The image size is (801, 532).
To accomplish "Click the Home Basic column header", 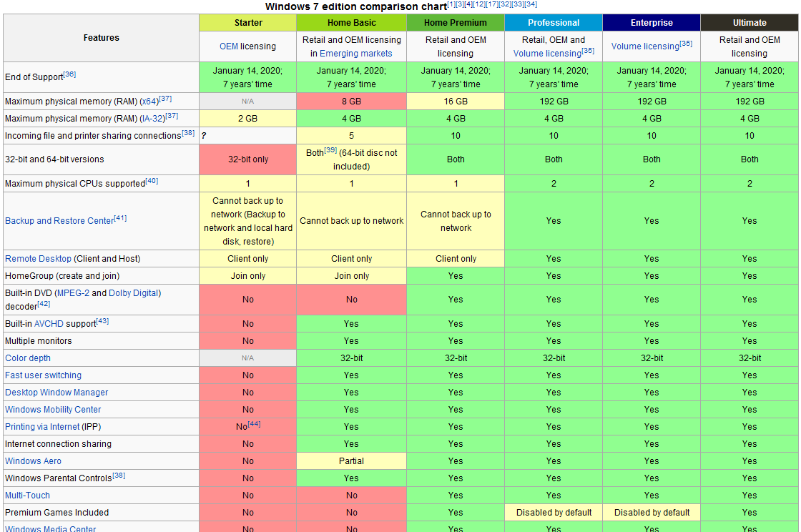I will (x=351, y=22).
